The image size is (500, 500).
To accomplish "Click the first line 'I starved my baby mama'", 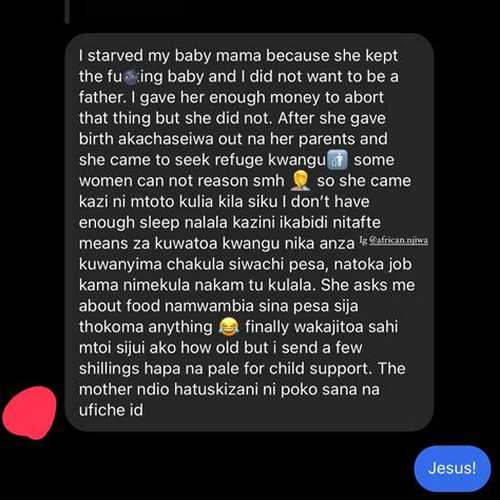I will coord(170,56).
